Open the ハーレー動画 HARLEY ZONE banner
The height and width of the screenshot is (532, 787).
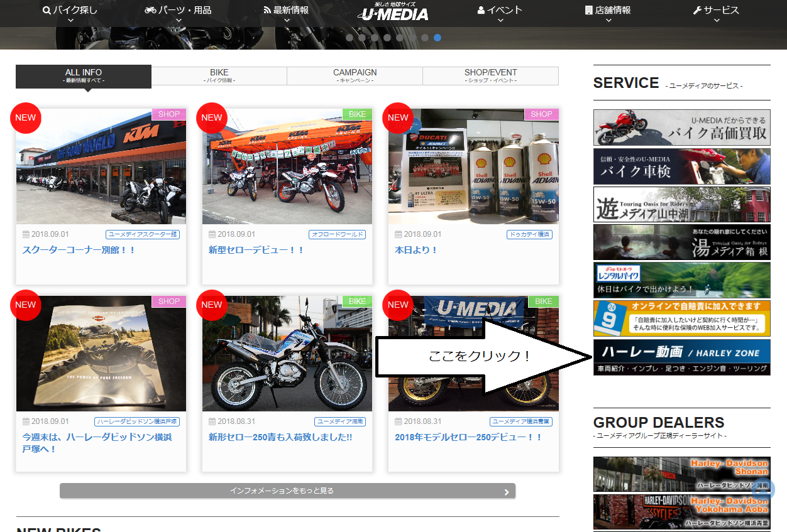[x=681, y=357]
